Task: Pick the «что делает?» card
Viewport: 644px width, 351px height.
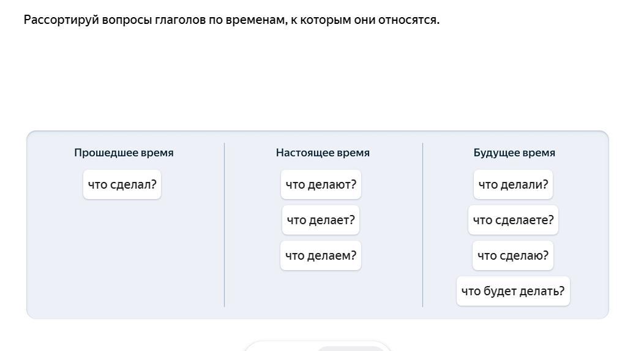Action: [x=321, y=220]
